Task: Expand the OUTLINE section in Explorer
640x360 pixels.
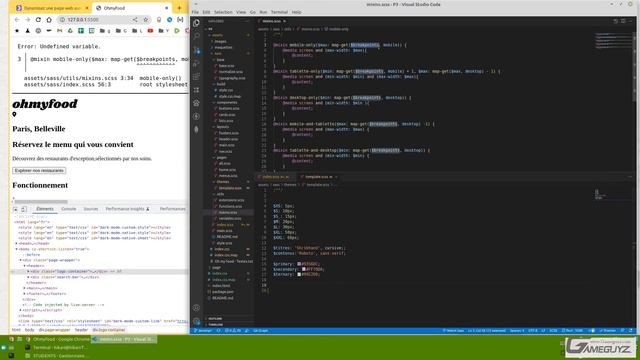Action: pyautogui.click(x=216, y=318)
